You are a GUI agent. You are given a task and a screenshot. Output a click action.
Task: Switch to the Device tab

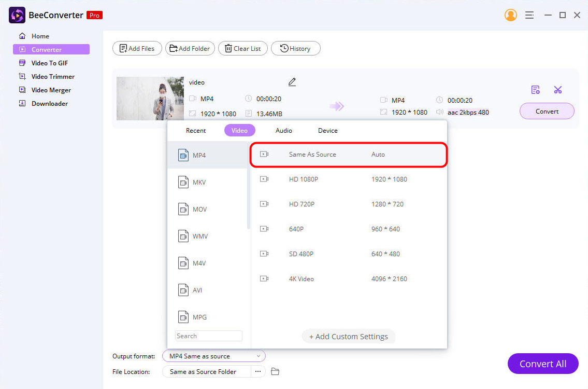point(327,130)
